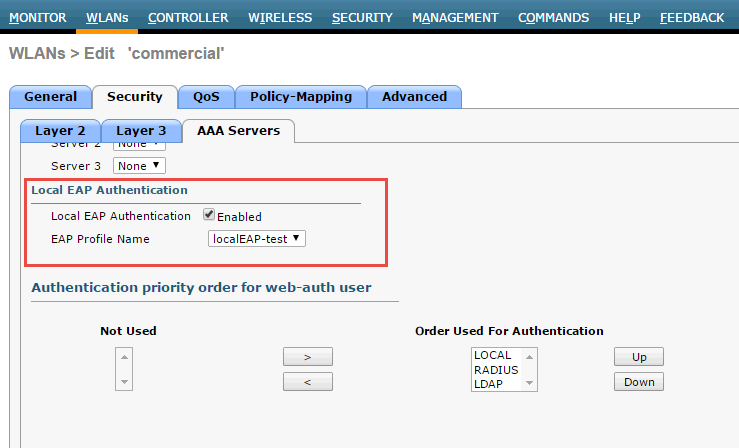Open the Server 3 dropdown
Viewport: 739px width, 448px height.
click(139, 166)
